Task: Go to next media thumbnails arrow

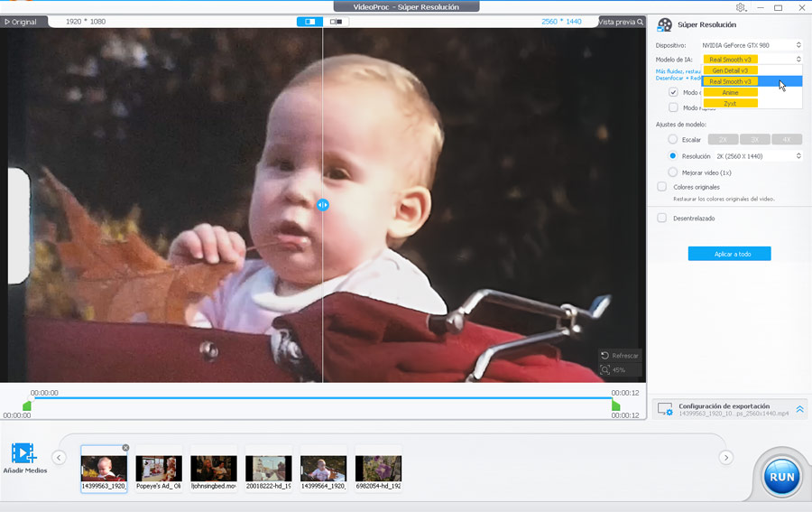Action: pyautogui.click(x=726, y=458)
